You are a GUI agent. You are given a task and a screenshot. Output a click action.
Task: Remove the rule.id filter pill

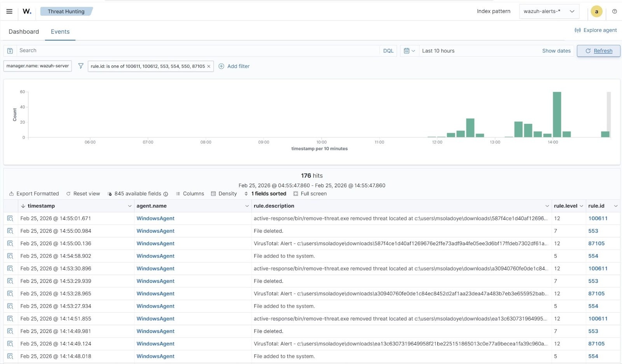pyautogui.click(x=209, y=66)
